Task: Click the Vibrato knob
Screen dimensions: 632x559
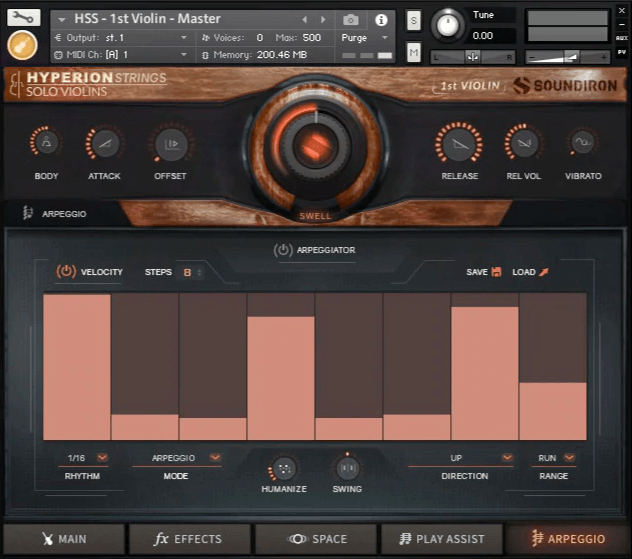Action: click(x=583, y=142)
